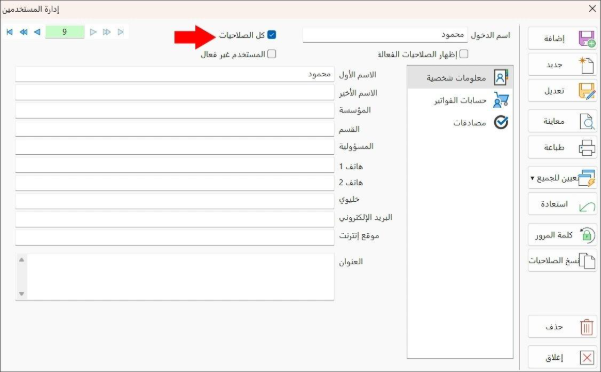
Task: Switch to حسابات الفواتير section label
Action: point(460,100)
